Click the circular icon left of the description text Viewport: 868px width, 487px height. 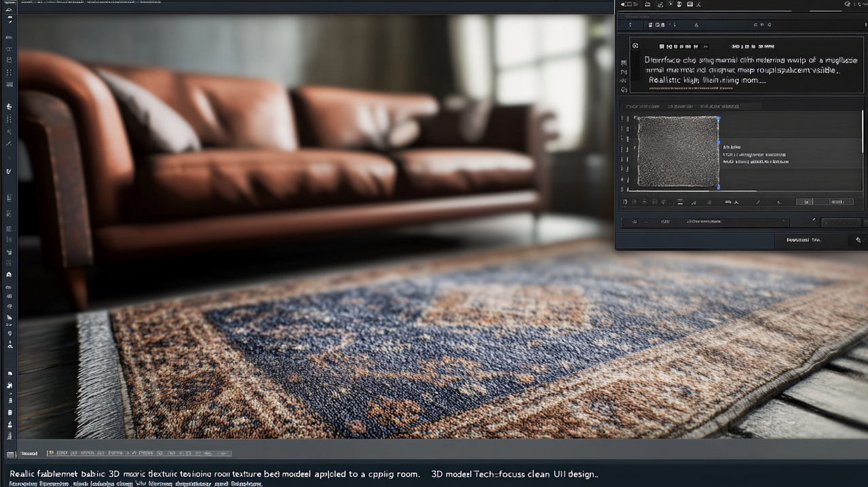[x=635, y=46]
